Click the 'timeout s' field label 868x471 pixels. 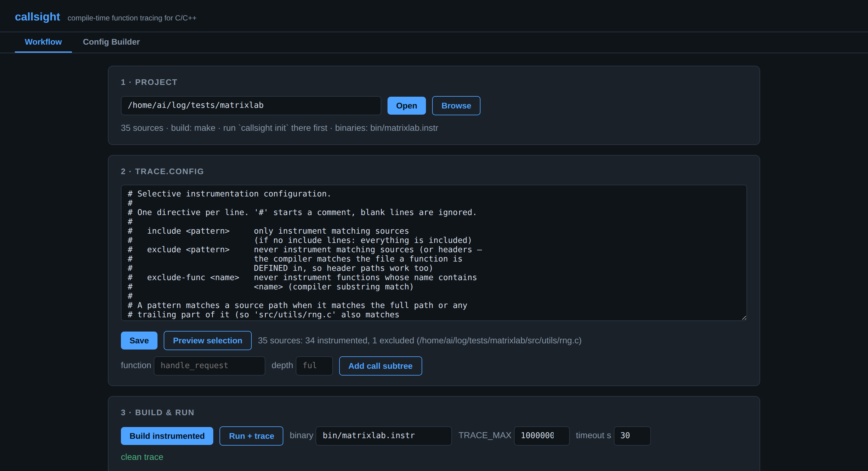point(593,435)
